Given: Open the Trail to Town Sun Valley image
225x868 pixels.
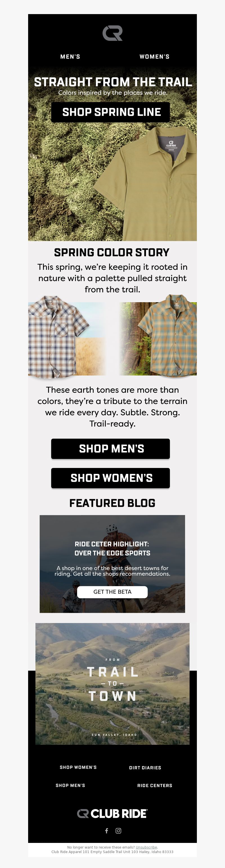Looking at the screenshot, I should pos(112,684).
